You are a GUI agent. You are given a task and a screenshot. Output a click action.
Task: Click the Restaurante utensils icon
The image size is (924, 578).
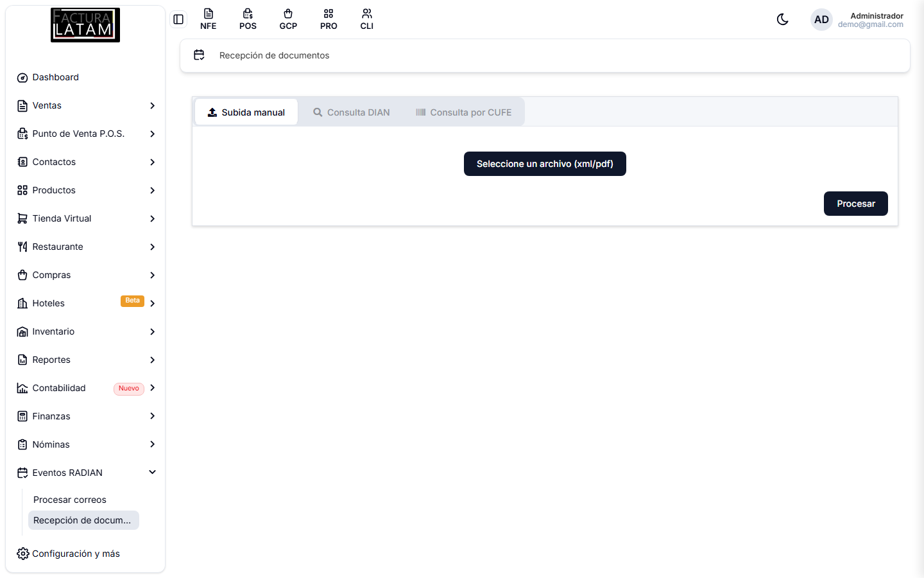pyautogui.click(x=22, y=247)
